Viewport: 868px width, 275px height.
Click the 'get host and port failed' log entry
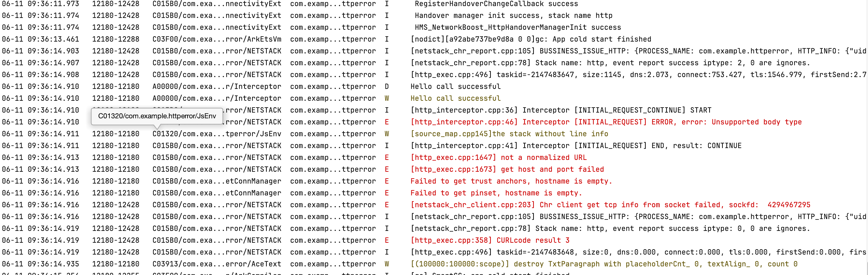[507, 169]
